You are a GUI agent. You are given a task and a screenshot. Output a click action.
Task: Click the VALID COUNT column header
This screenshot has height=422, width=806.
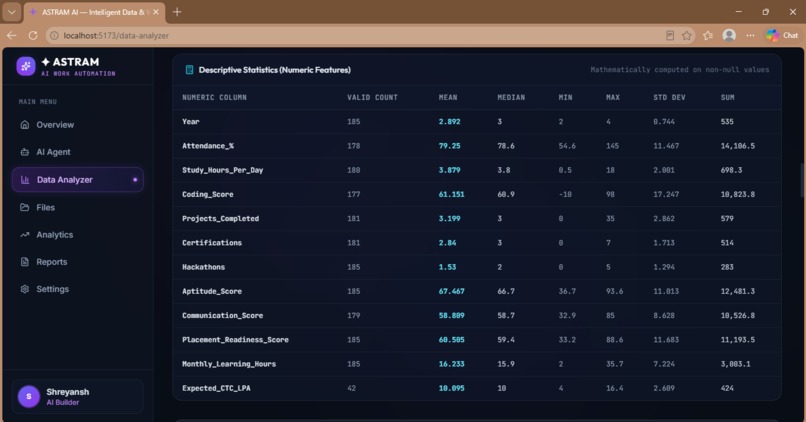pyautogui.click(x=372, y=98)
